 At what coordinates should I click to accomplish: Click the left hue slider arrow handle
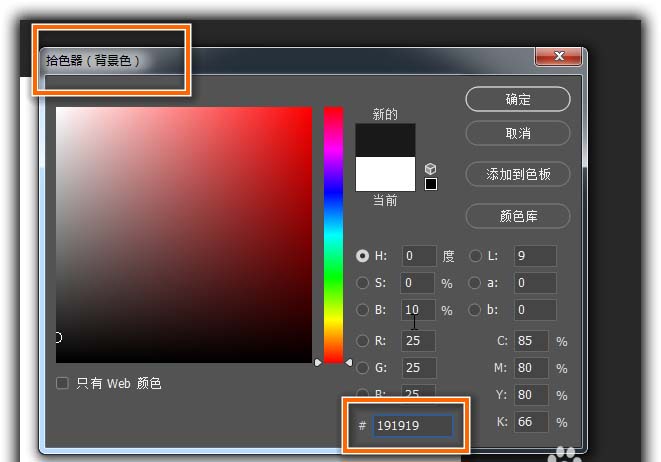[318, 362]
